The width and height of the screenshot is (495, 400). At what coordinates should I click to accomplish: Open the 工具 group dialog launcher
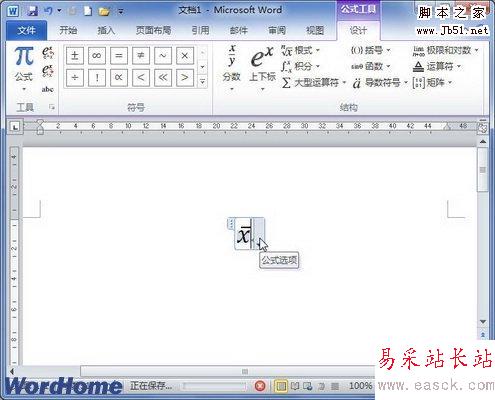point(52,107)
